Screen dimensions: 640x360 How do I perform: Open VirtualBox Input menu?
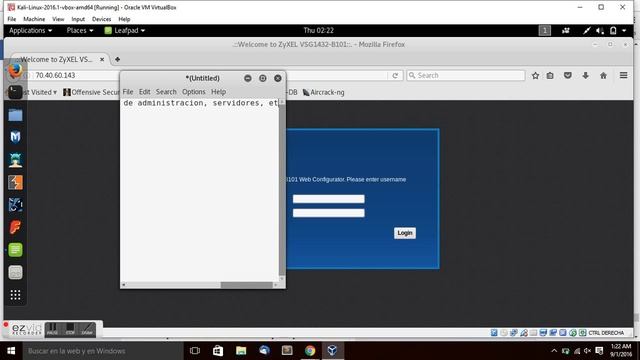click(x=78, y=19)
